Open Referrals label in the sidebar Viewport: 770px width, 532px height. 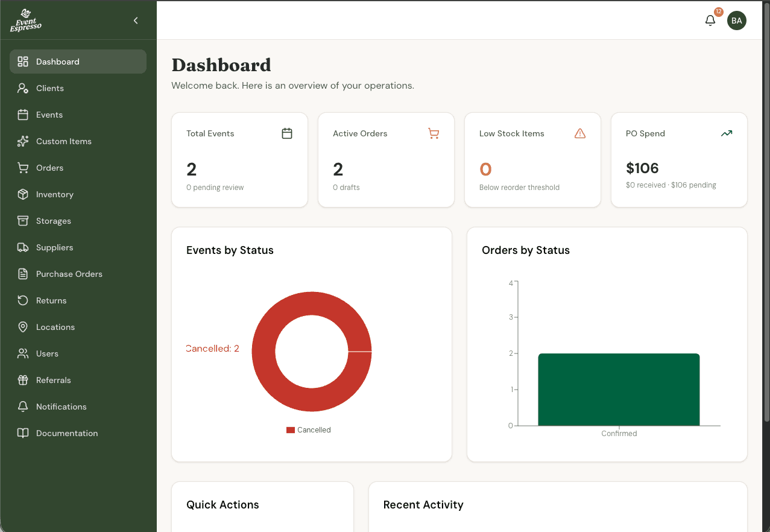(x=54, y=380)
